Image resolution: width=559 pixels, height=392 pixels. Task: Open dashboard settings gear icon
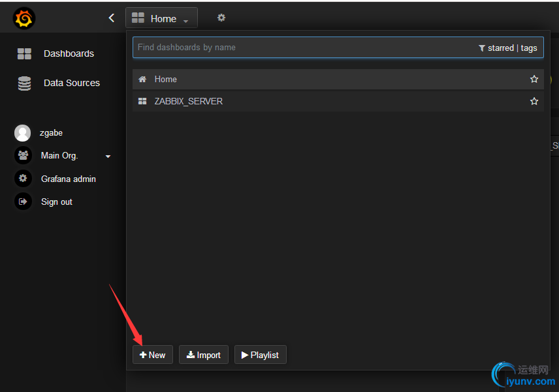coord(221,18)
